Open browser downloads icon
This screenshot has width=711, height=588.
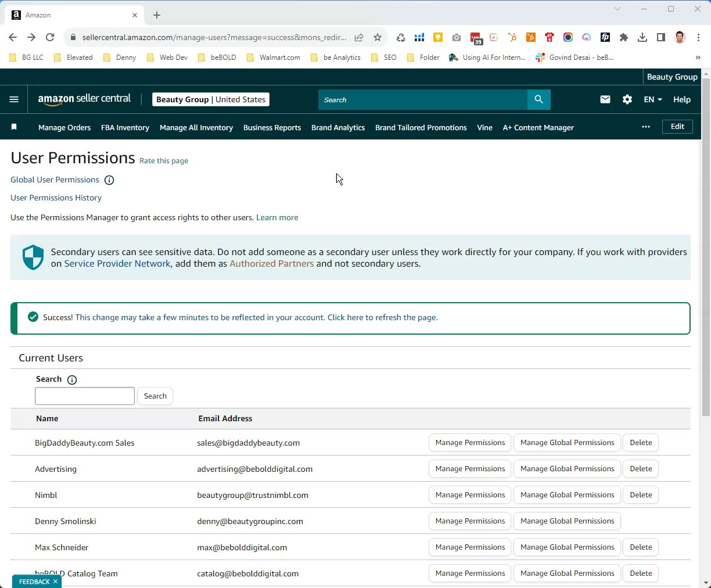[642, 37]
